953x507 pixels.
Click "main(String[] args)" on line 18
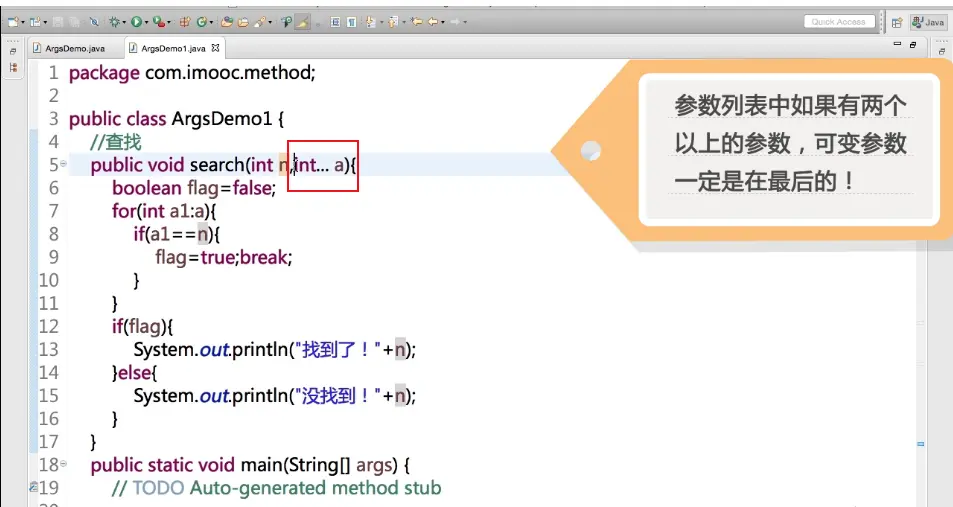tap(319, 465)
